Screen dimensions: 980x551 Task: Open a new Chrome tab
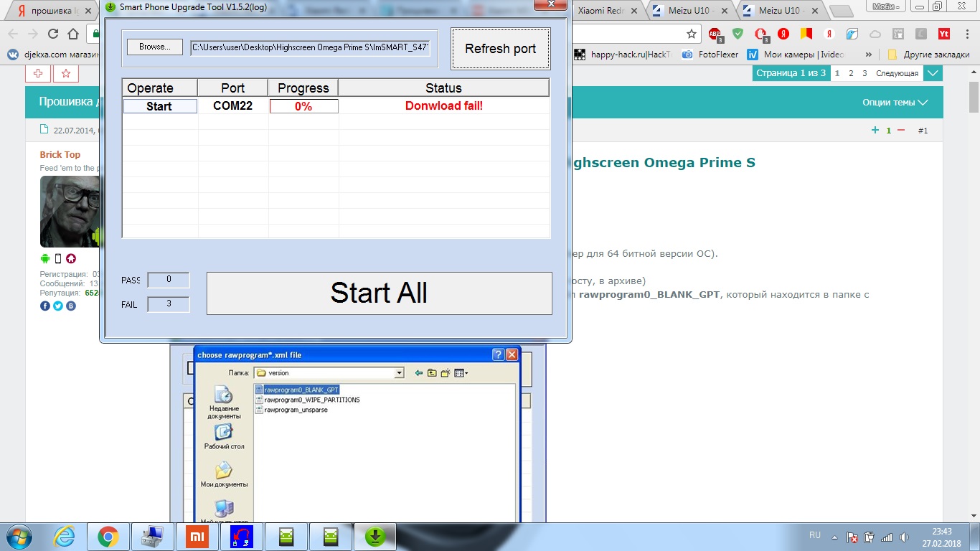(841, 11)
